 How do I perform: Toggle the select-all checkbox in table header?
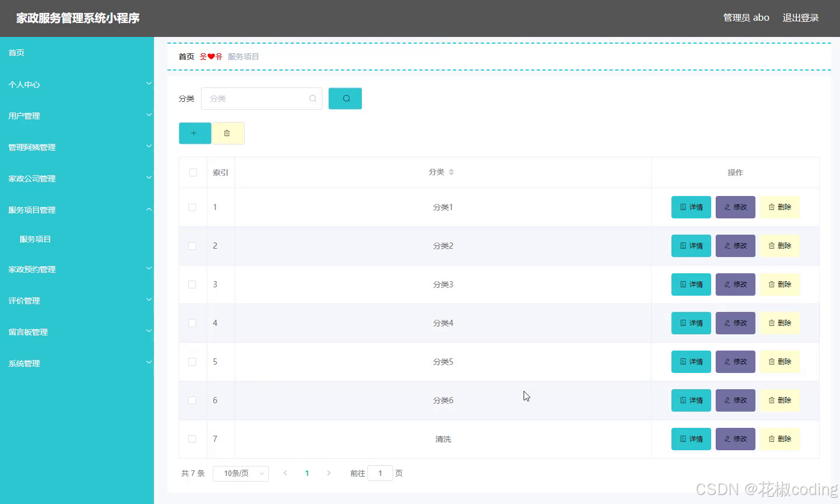tap(193, 172)
